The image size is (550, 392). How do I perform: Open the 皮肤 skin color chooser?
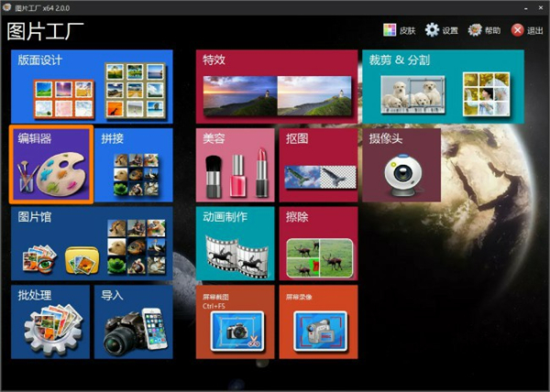pos(399,30)
